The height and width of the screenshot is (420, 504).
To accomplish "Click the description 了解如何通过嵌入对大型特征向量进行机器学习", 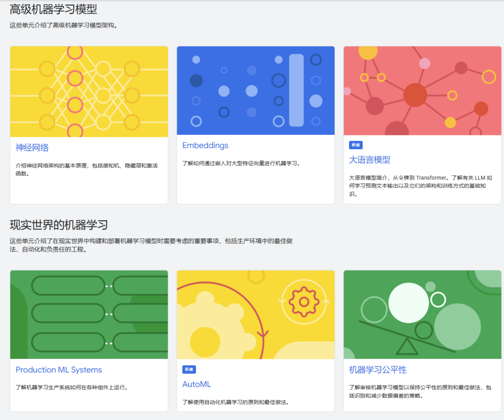I will point(241,163).
